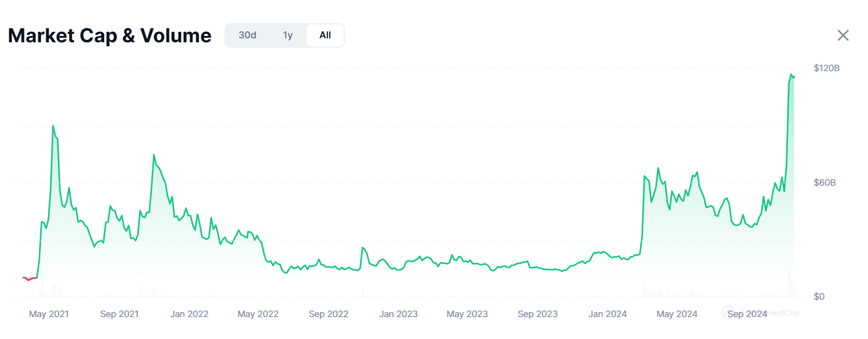
Task: Click the May 2022 date label
Action: coord(258,314)
